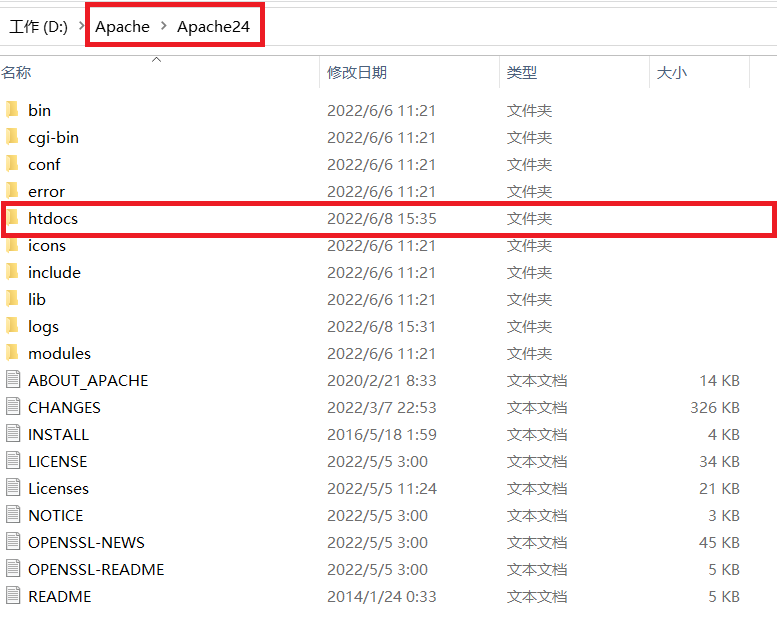
Task: Click the OPENSSL-NEWS text file icon
Action: point(13,542)
